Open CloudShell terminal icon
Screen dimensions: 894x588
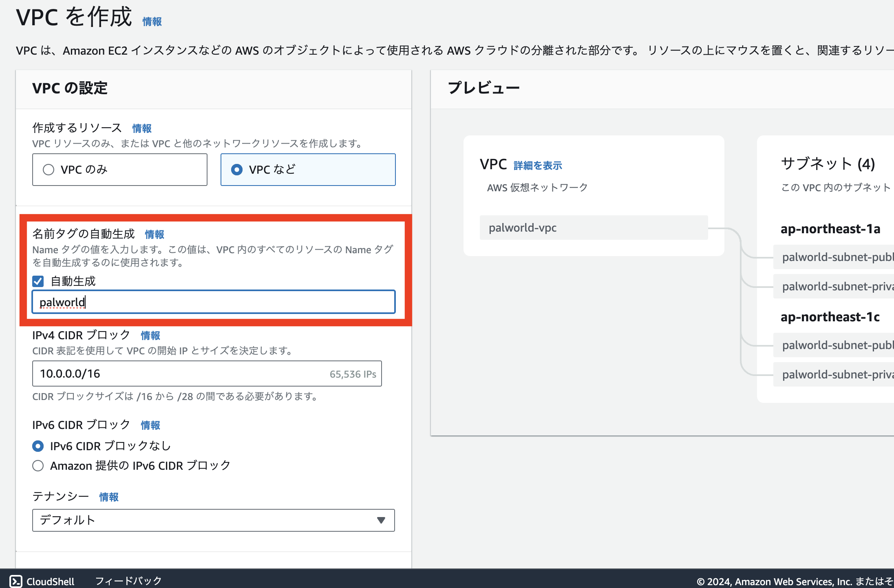coord(15,581)
